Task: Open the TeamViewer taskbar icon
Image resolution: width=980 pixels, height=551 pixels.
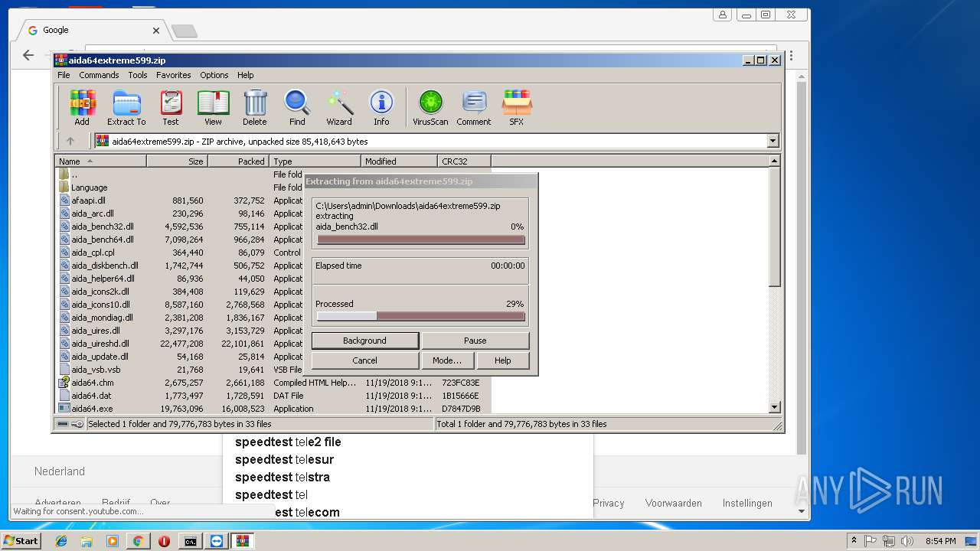Action: [x=216, y=541]
